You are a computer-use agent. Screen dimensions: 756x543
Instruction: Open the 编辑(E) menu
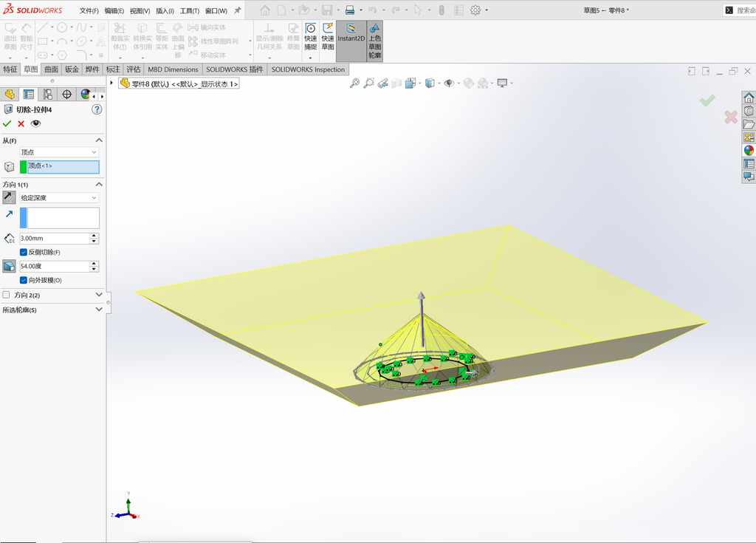pos(114,10)
